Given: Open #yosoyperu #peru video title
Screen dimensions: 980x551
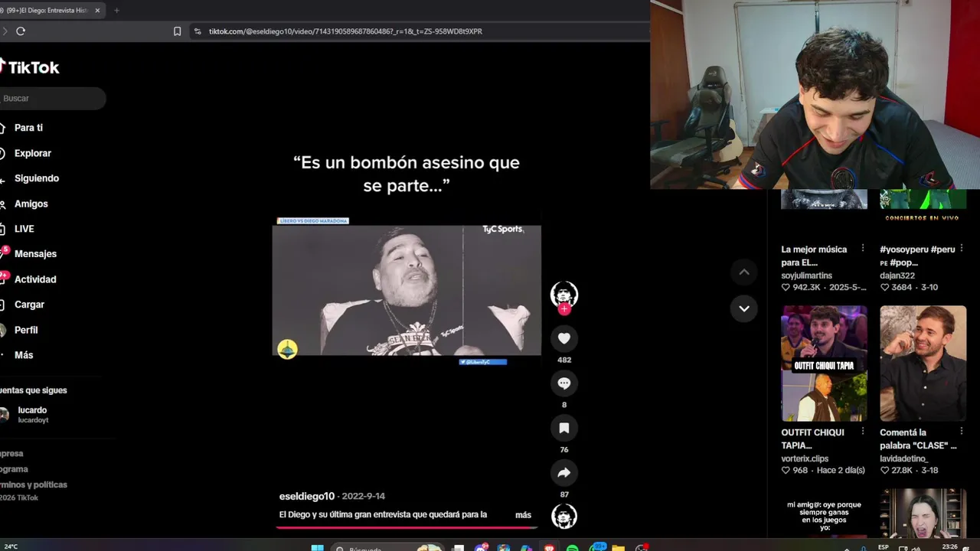Looking at the screenshot, I should coord(917,256).
